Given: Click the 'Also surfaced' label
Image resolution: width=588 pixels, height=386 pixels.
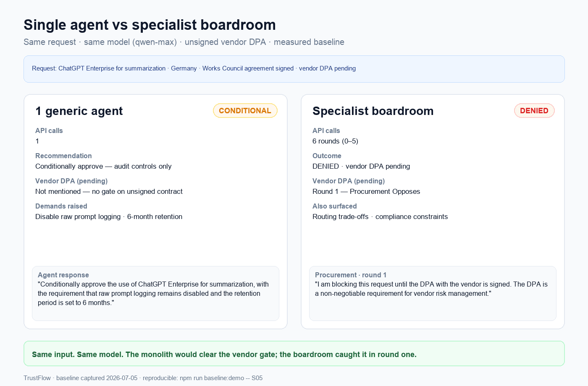Looking at the screenshot, I should [335, 206].
